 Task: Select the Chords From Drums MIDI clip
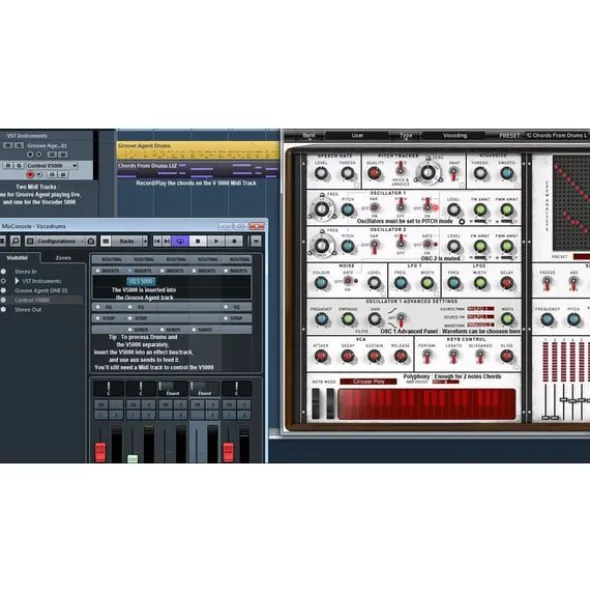(198, 170)
